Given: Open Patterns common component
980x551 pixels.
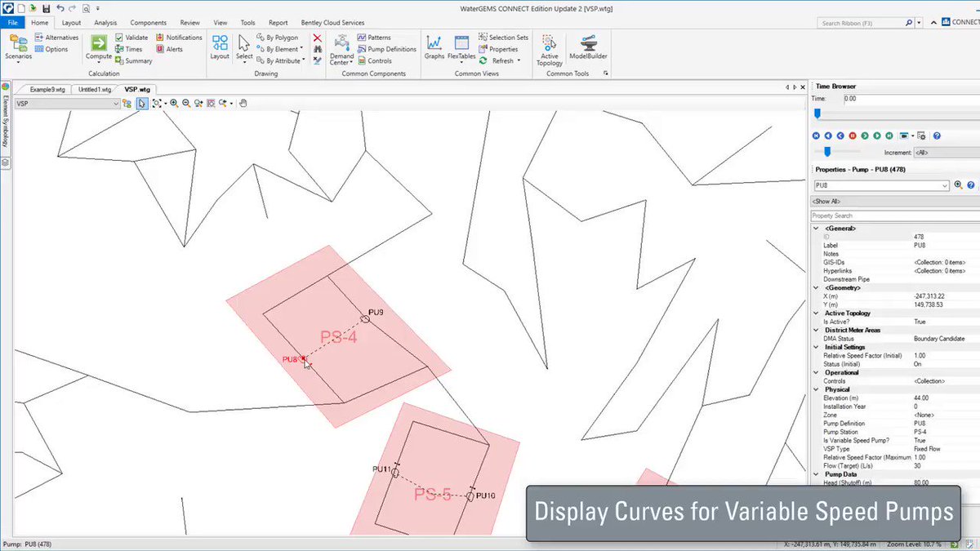Looking at the screenshot, I should 373,38.
